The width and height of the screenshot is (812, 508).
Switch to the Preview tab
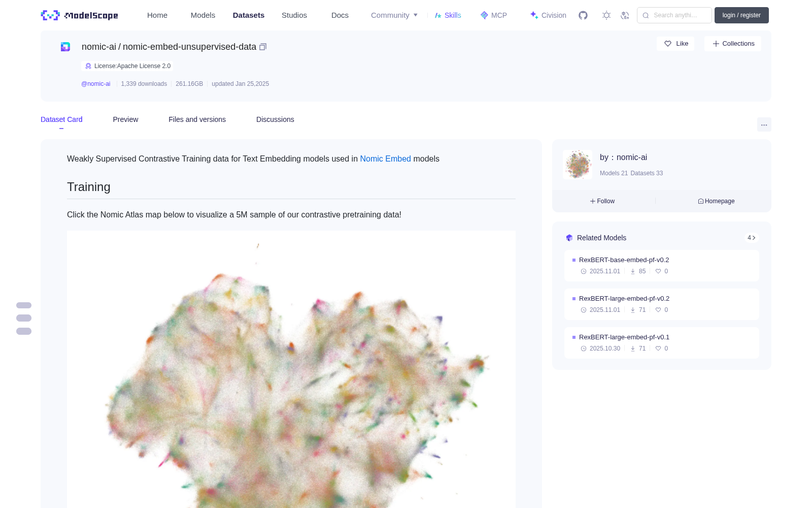[x=125, y=119]
